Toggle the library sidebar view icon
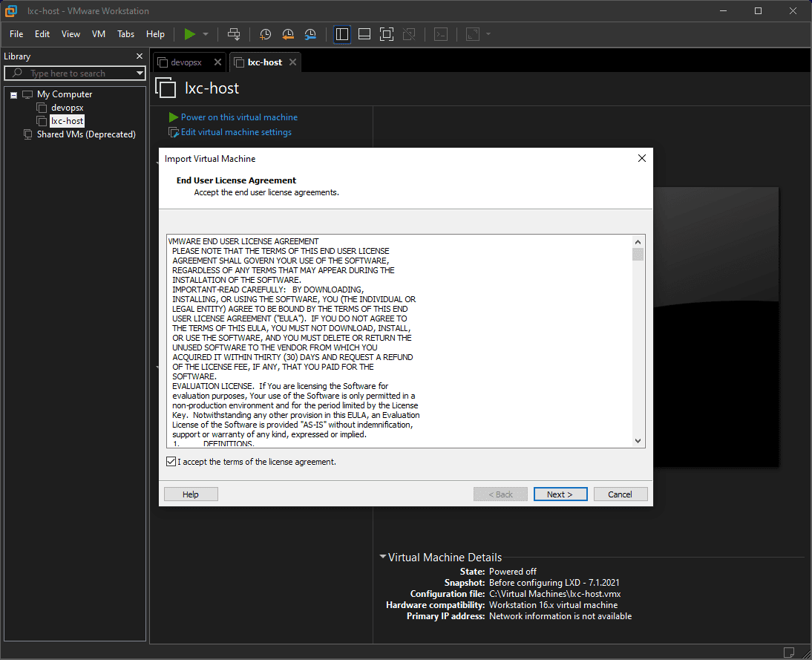This screenshot has height=660, width=812. (341, 34)
